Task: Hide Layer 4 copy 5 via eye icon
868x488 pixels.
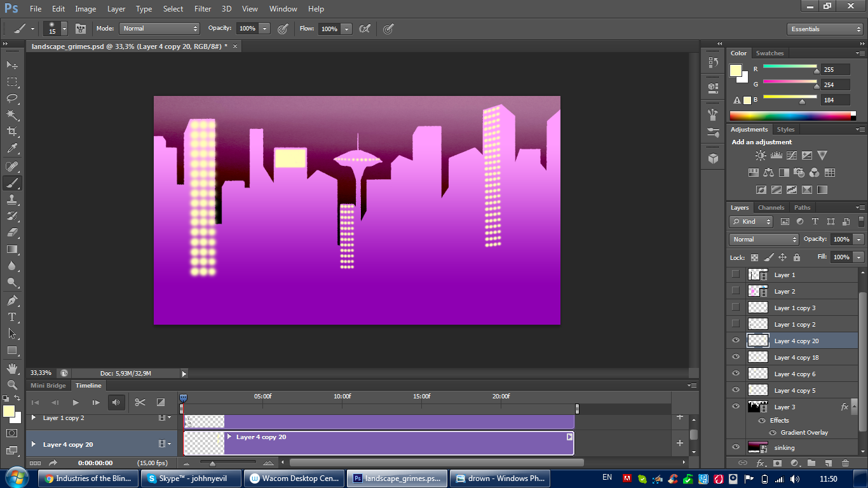Action: 736,390
